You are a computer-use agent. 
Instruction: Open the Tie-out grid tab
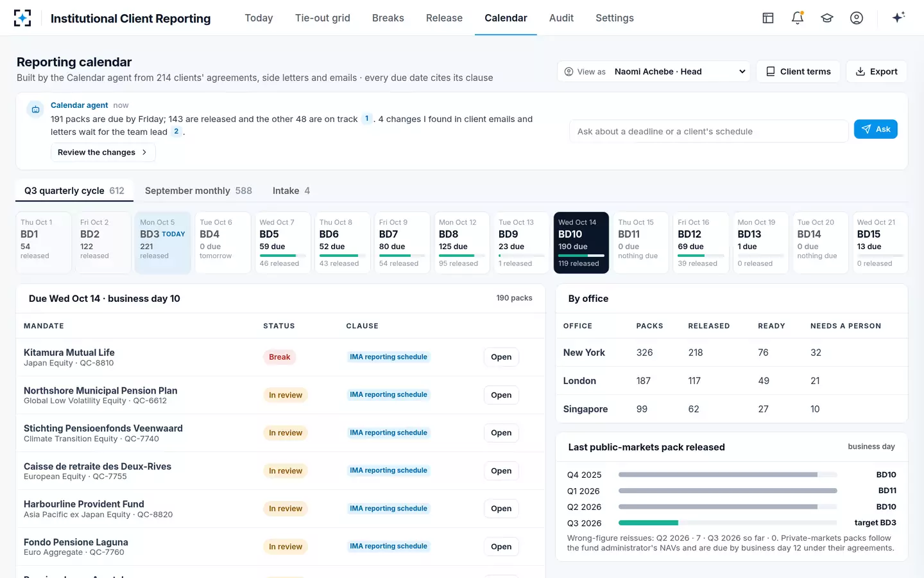(x=323, y=18)
